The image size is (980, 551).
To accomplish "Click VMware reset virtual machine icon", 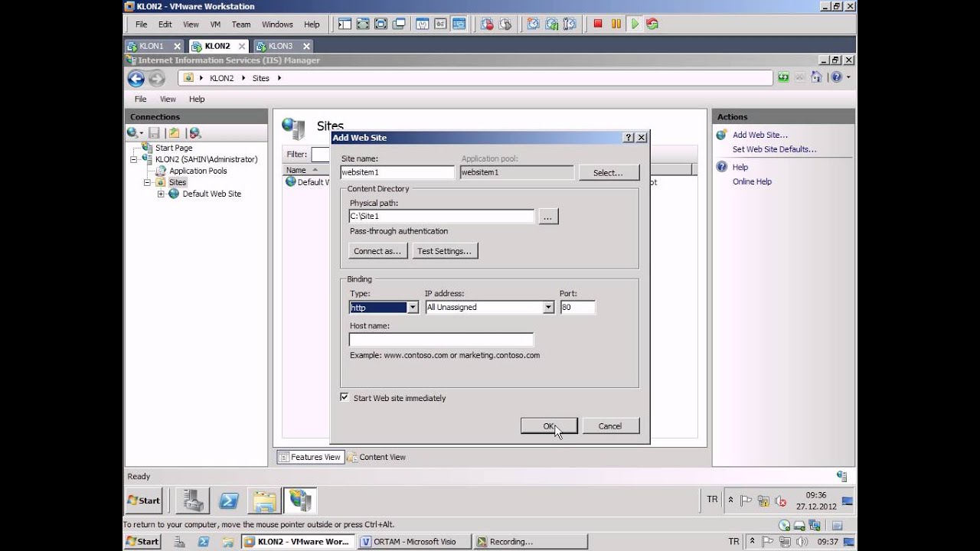I will [x=652, y=24].
